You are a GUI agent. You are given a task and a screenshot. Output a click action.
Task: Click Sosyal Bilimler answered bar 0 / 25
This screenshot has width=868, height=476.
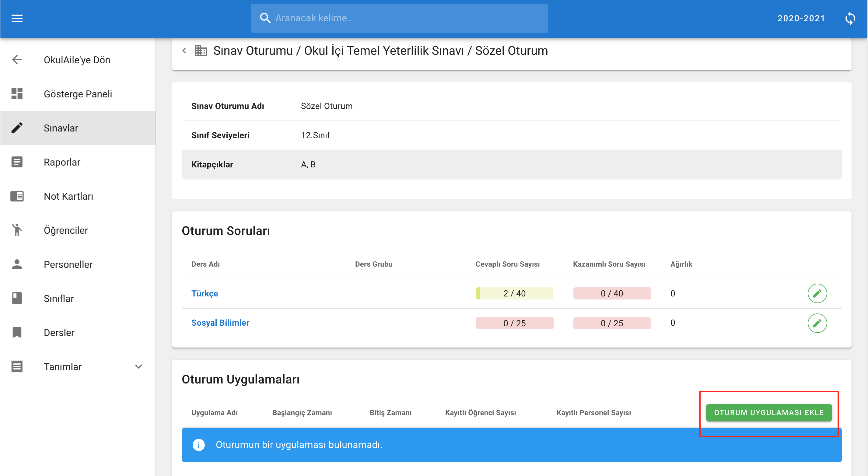514,323
